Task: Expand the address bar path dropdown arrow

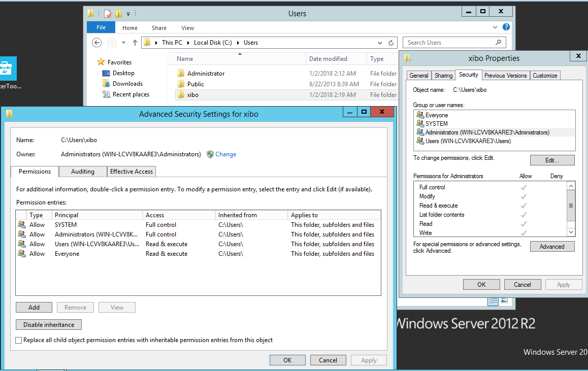Action: 380,43
